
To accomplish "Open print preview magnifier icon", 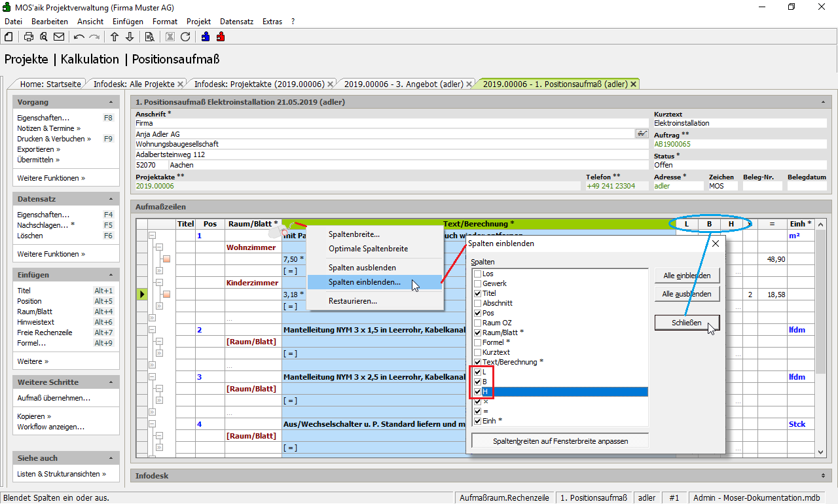I will point(43,37).
